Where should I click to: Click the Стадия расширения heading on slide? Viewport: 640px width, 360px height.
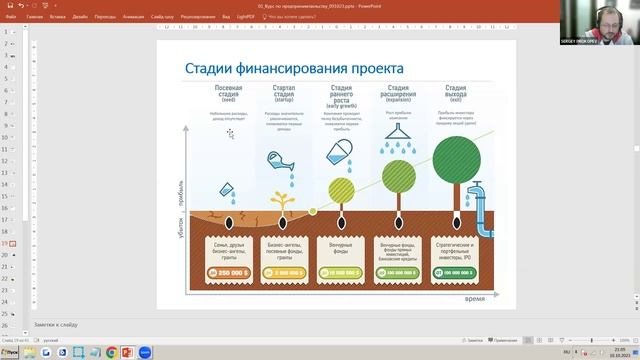[x=398, y=91]
